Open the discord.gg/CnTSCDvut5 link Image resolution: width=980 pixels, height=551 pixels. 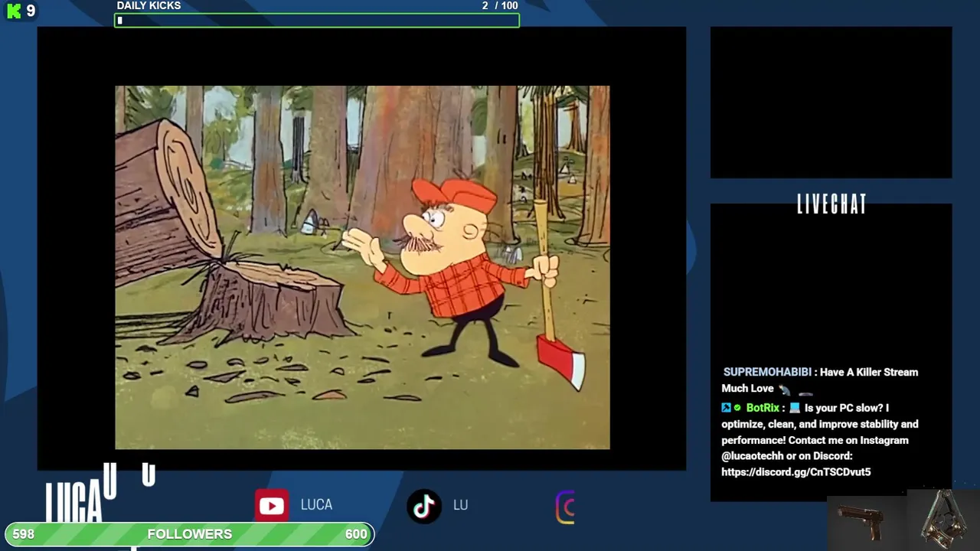click(x=796, y=472)
